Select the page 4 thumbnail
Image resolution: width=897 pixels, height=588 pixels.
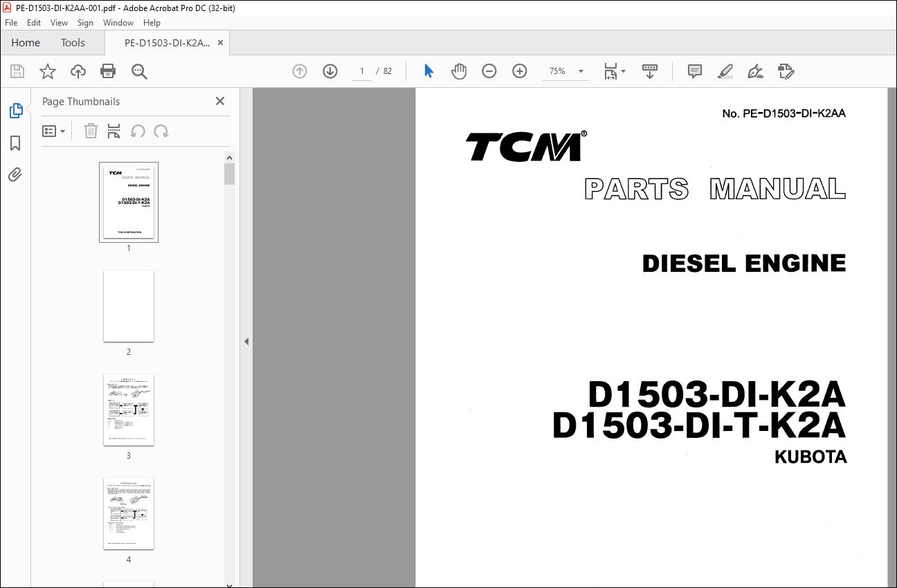(129, 513)
